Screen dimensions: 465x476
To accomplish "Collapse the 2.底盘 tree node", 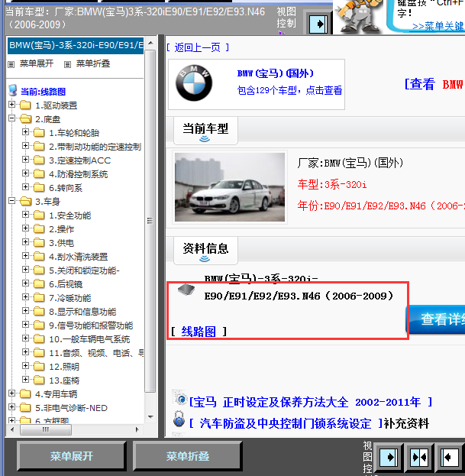I will coord(11,118).
